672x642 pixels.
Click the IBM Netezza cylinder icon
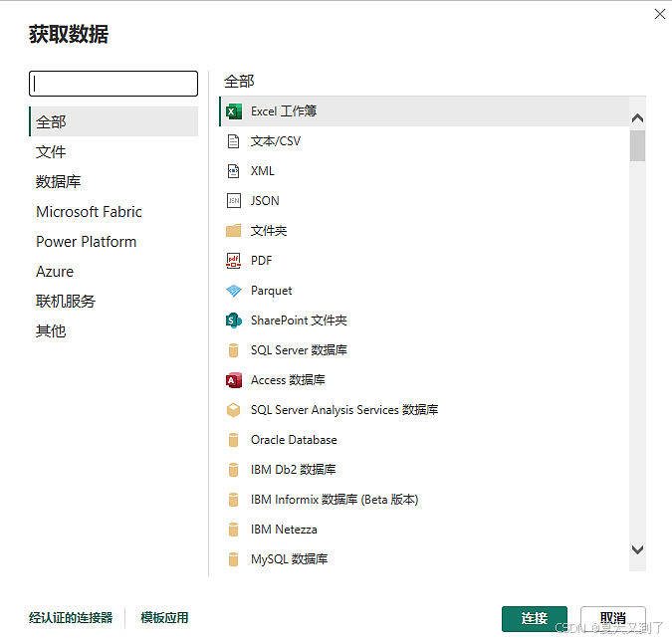(233, 530)
